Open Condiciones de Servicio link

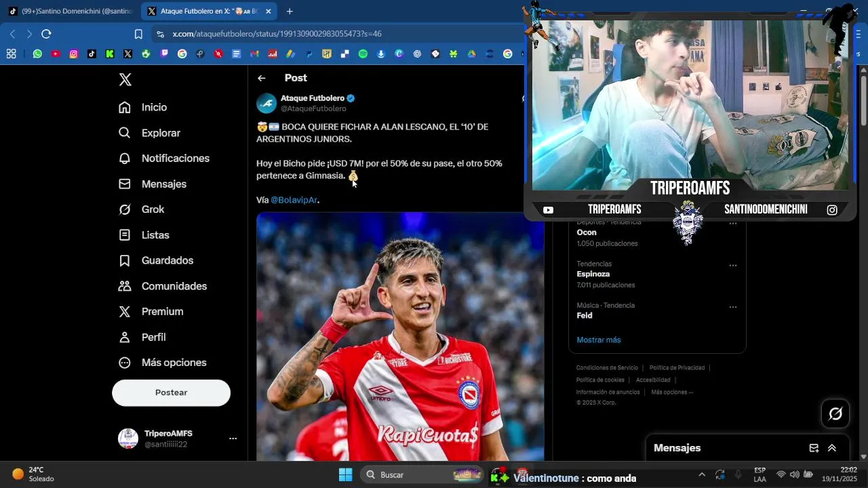[x=607, y=367]
